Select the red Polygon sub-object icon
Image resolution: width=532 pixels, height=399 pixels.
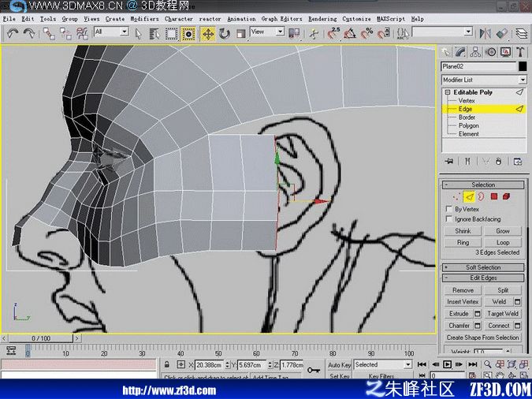[x=494, y=196]
